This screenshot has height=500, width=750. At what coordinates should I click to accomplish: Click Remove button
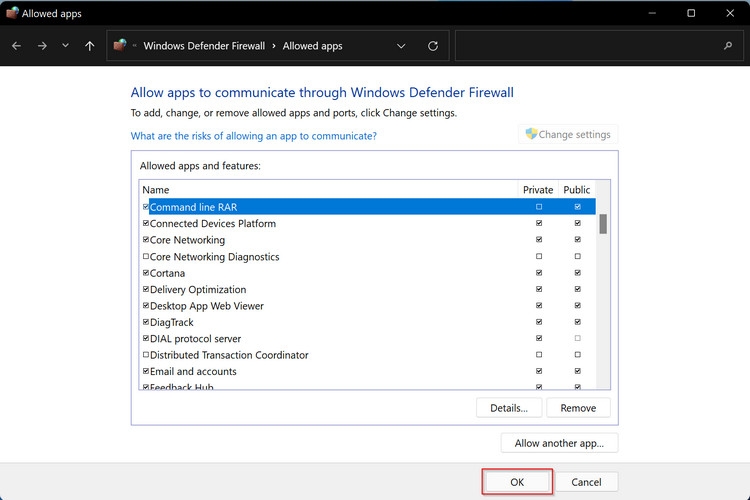tap(578, 408)
